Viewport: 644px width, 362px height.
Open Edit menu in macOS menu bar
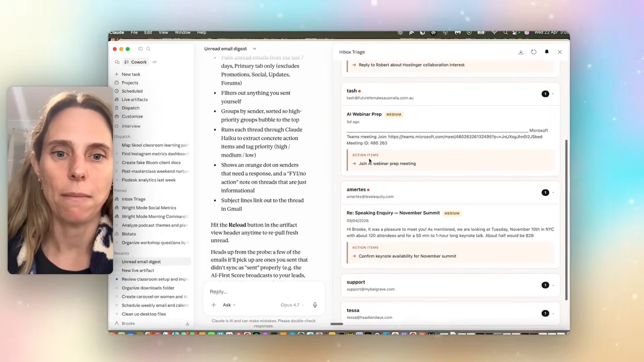tap(148, 33)
